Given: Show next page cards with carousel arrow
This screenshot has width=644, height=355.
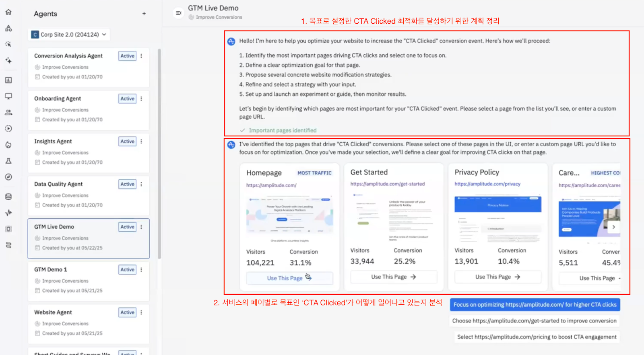Looking at the screenshot, I should click(x=613, y=227).
